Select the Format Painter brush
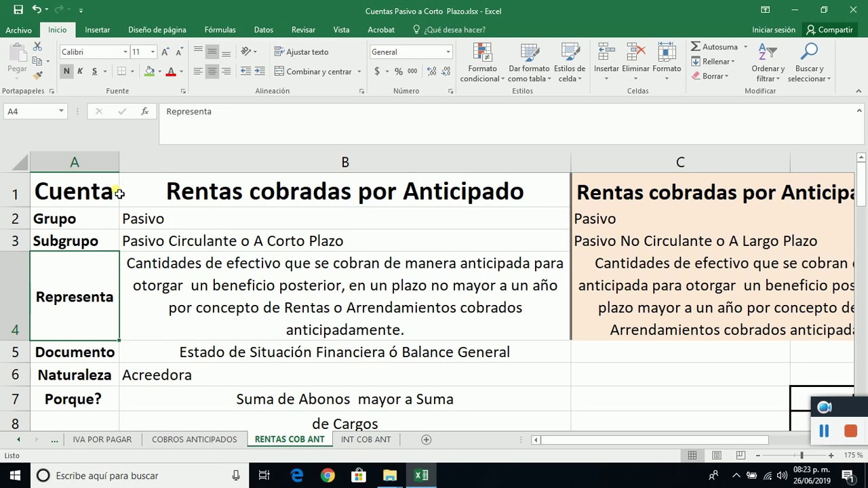 click(37, 75)
